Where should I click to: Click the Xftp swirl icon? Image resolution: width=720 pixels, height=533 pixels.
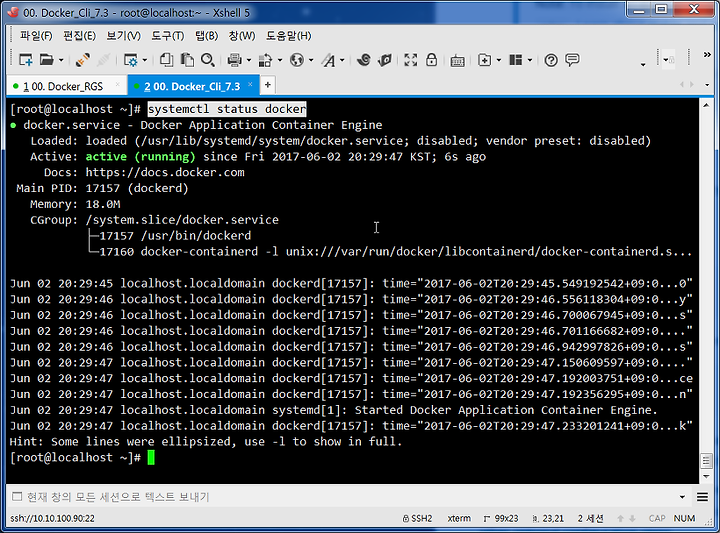[x=364, y=60]
